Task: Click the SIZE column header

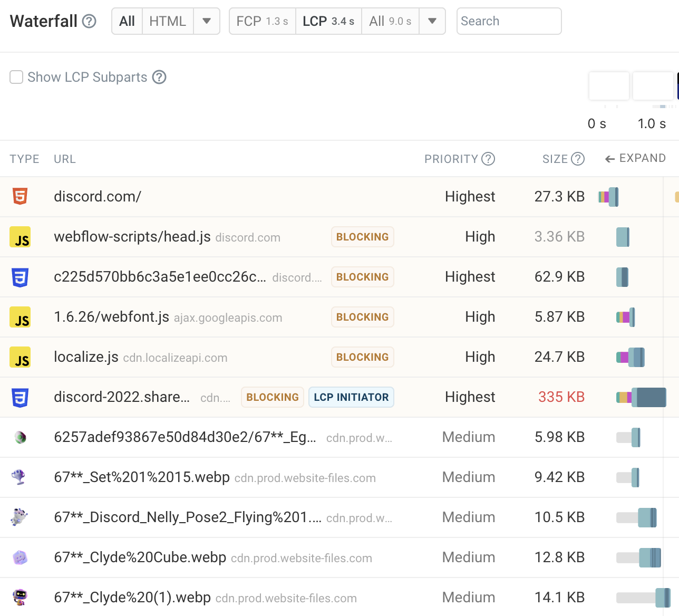Action: point(555,159)
